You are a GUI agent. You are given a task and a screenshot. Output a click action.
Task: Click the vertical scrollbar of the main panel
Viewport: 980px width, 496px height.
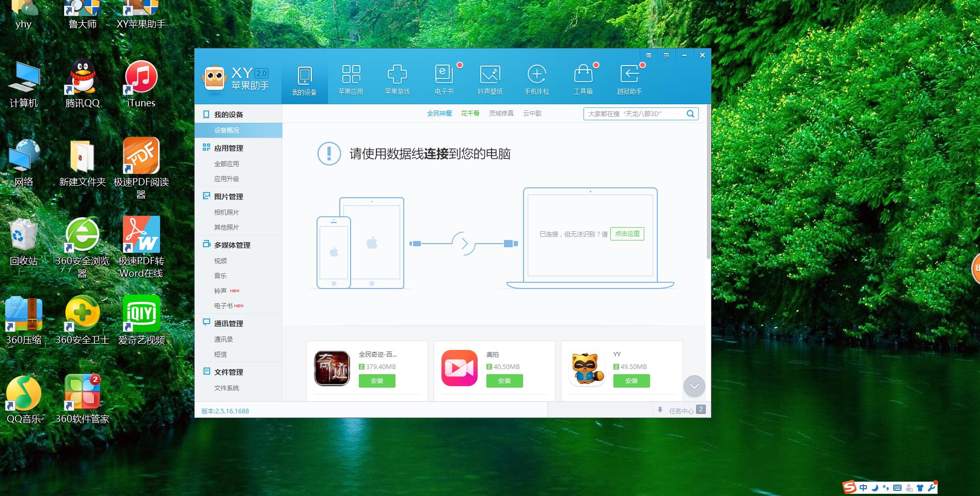pos(708,182)
